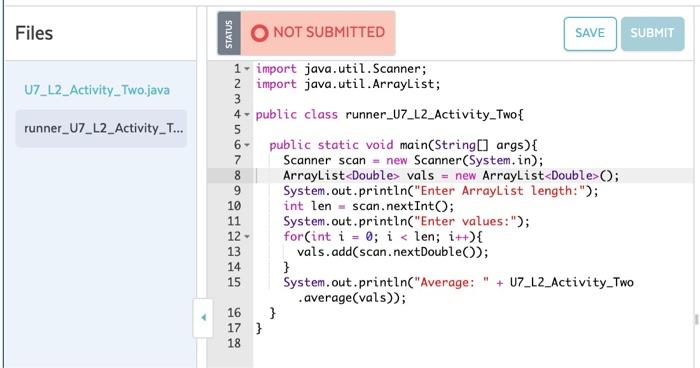The width and height of the screenshot is (700, 368).
Task: Select runner_U7_L2_Activity_T... file in list
Action: click(101, 129)
